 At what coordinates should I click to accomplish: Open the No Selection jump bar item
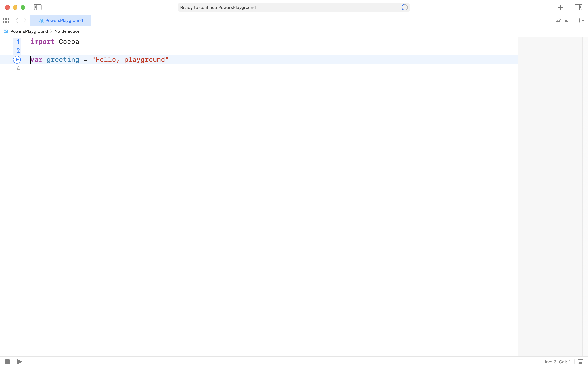[x=67, y=31]
